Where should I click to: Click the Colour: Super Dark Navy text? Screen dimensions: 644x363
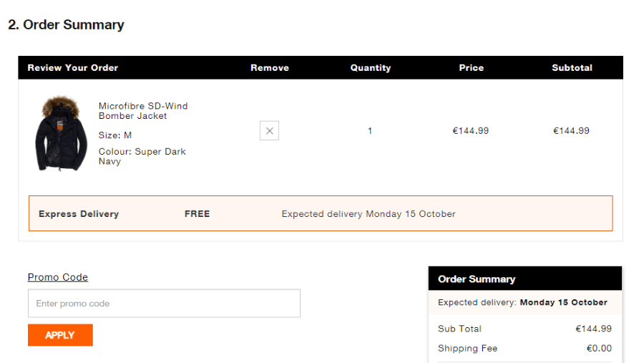[142, 157]
